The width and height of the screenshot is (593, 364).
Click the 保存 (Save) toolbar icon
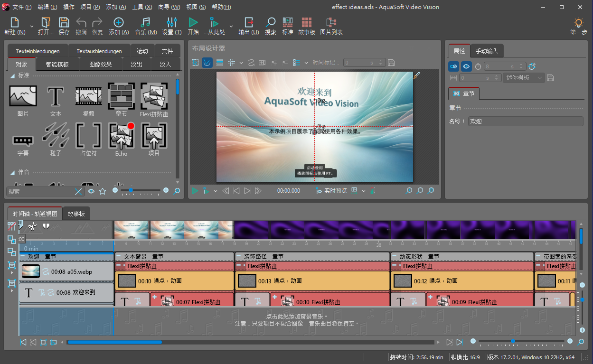click(x=64, y=22)
